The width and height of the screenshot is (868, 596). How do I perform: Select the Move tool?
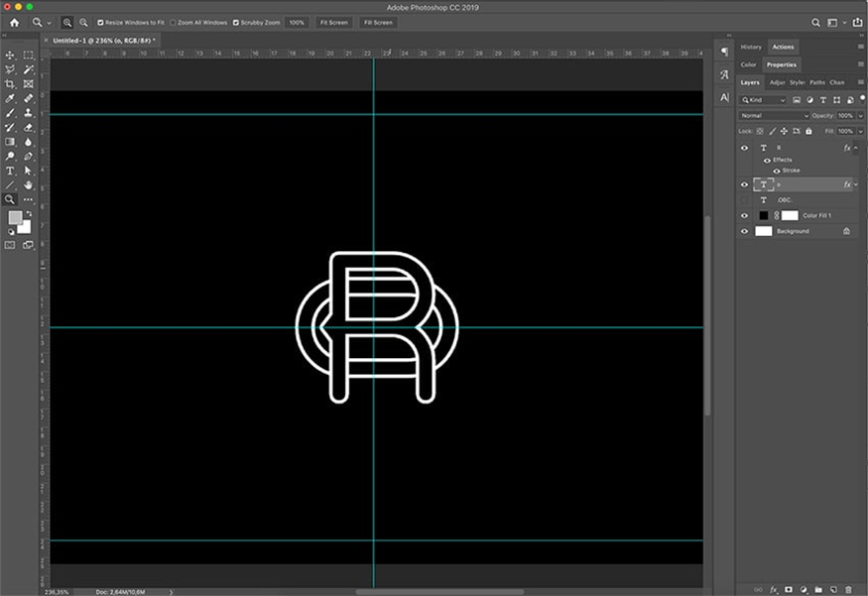point(10,55)
